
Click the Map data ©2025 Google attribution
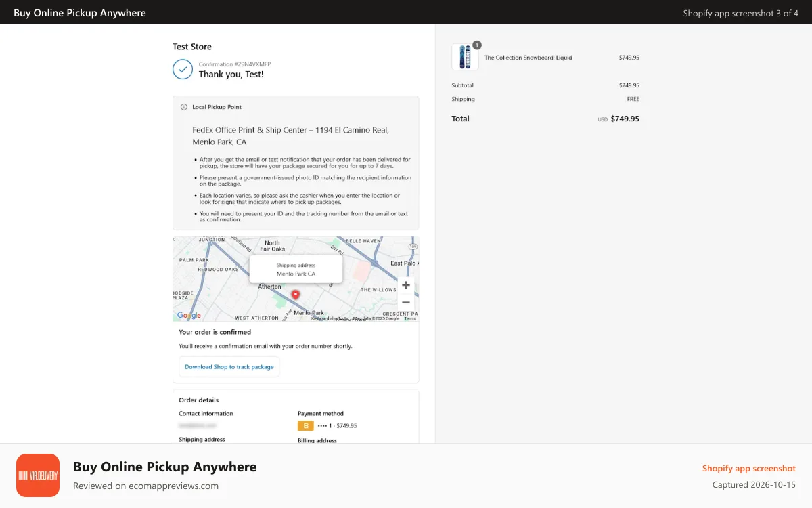(376, 318)
